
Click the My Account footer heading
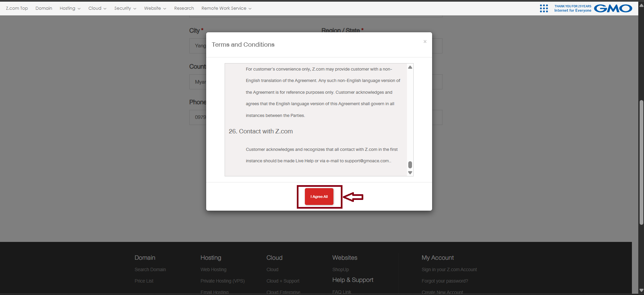(438, 258)
